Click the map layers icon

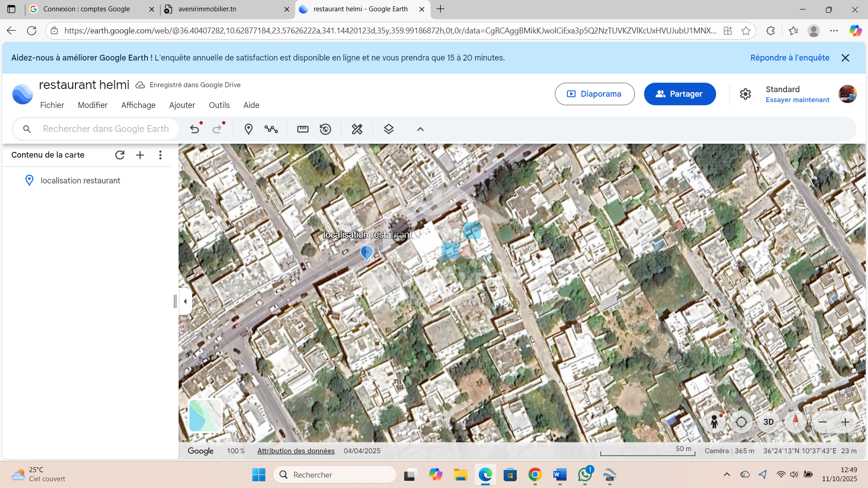click(x=388, y=129)
